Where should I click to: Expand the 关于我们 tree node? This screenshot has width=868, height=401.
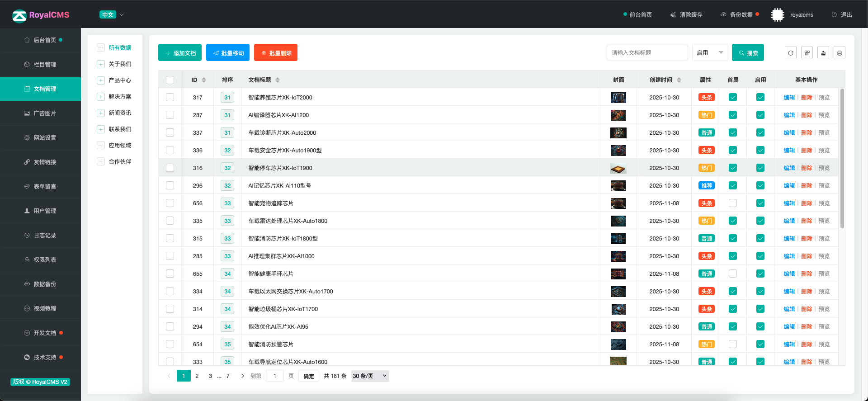click(x=101, y=64)
